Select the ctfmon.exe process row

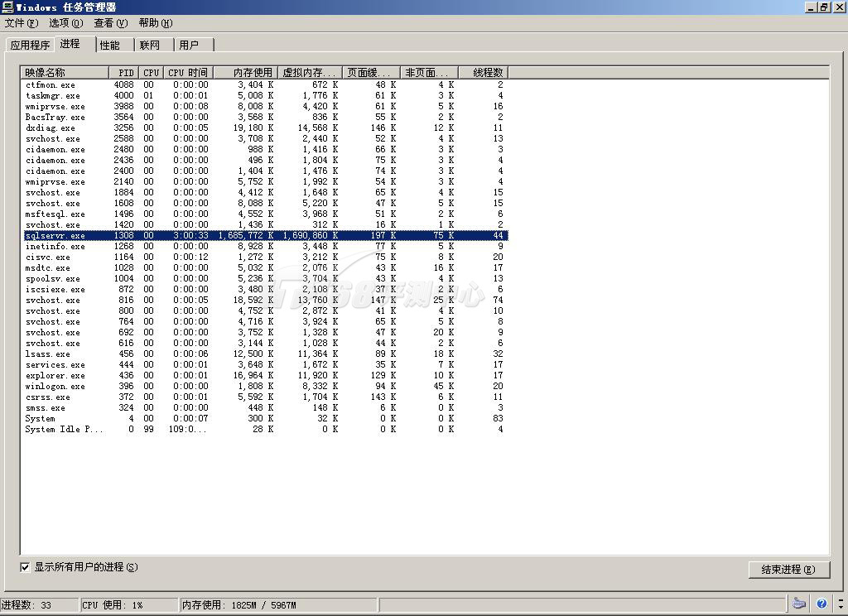pos(265,85)
